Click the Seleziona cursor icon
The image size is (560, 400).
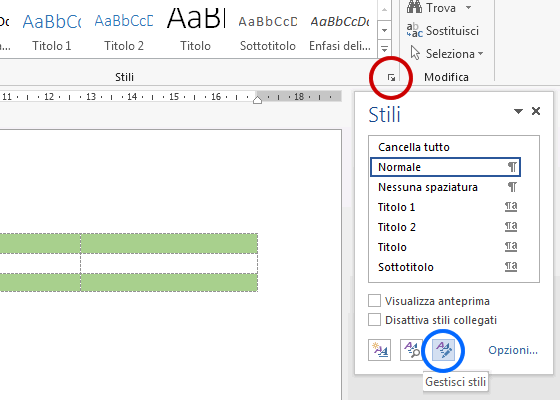pyautogui.click(x=415, y=53)
